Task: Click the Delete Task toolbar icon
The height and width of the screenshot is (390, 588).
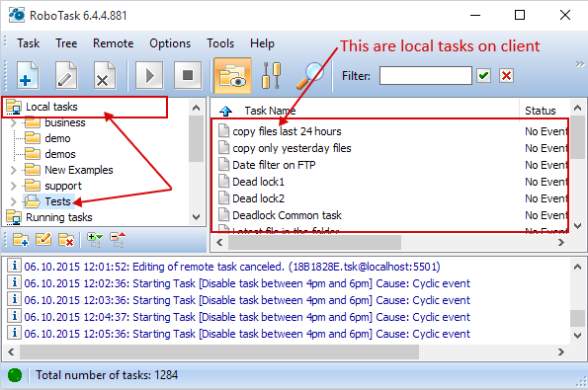Action: click(x=105, y=75)
